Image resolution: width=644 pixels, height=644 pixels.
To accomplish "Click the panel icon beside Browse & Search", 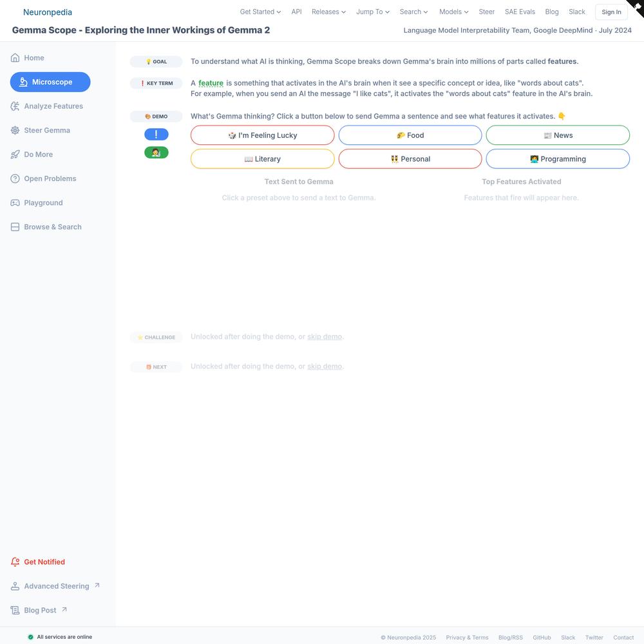I will pos(15,227).
